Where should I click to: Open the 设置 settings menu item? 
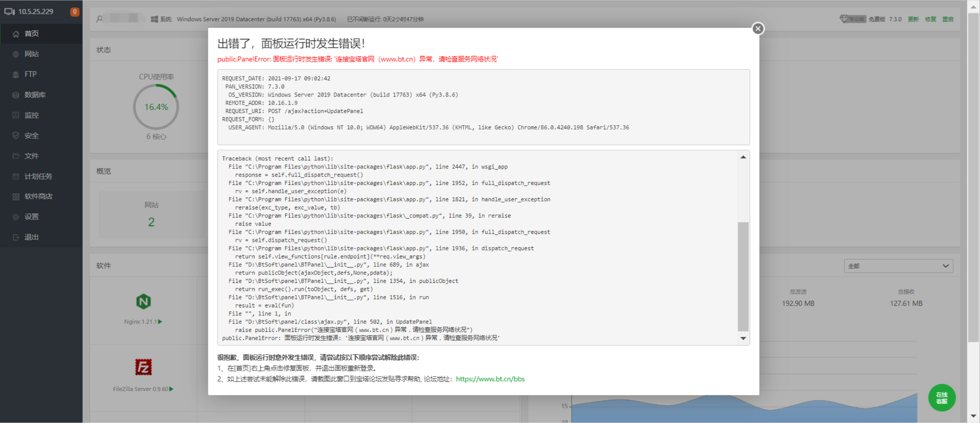[x=41, y=217]
